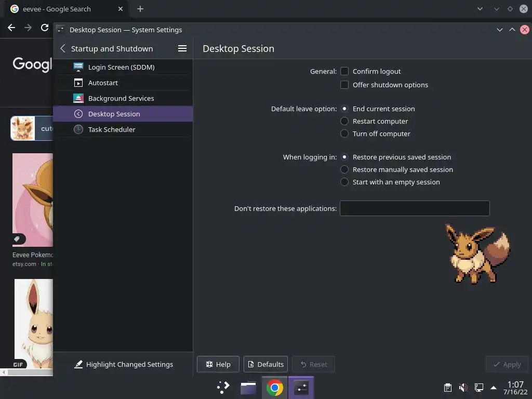Click the Background Services icon
This screenshot has height=399, width=532.
pyautogui.click(x=78, y=98)
